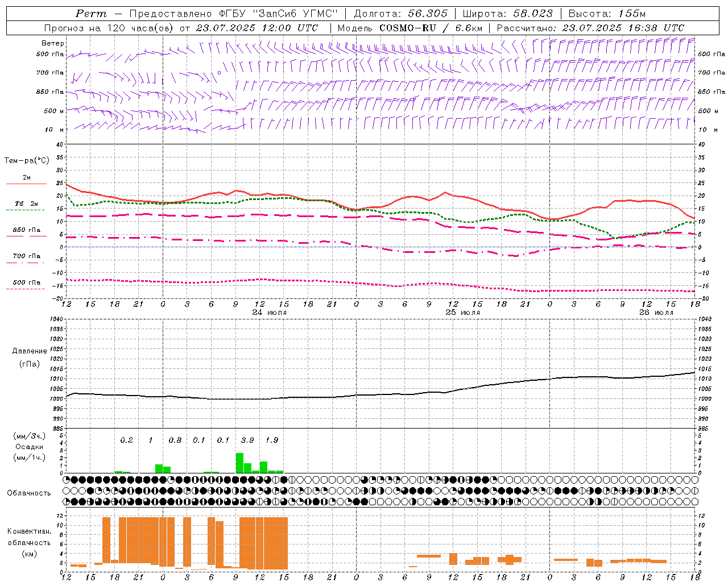The image size is (728, 582).
Task: Click the "Облачность" cloud cover label
Action: 29,493
